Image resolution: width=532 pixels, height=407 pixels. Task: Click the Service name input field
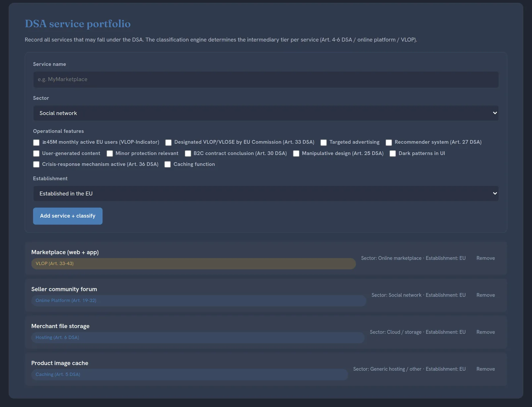(266, 79)
